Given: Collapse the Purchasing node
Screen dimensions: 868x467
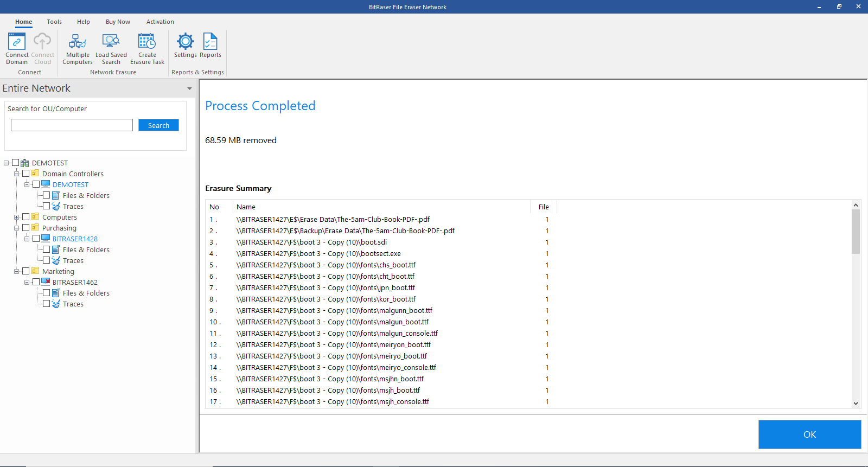Looking at the screenshot, I should coord(17,228).
